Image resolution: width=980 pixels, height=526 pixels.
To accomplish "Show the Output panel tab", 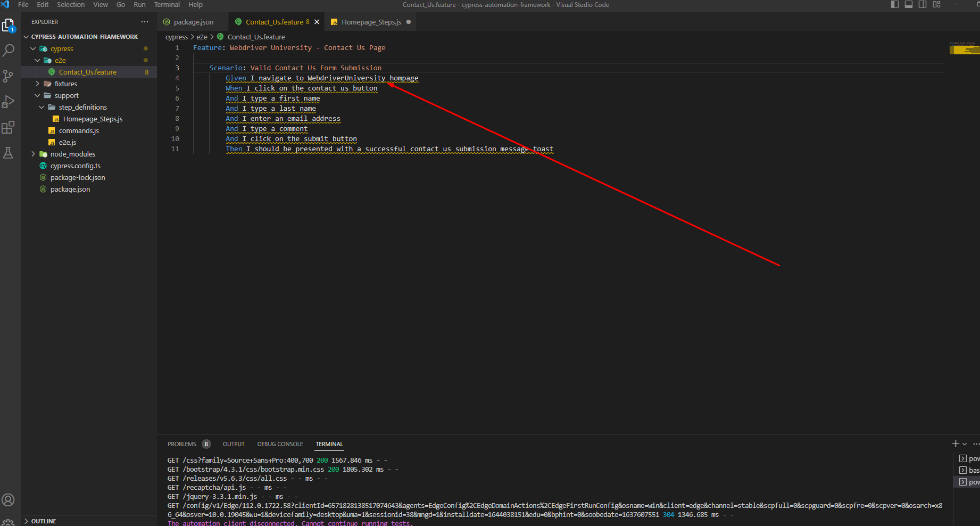I will (234, 444).
